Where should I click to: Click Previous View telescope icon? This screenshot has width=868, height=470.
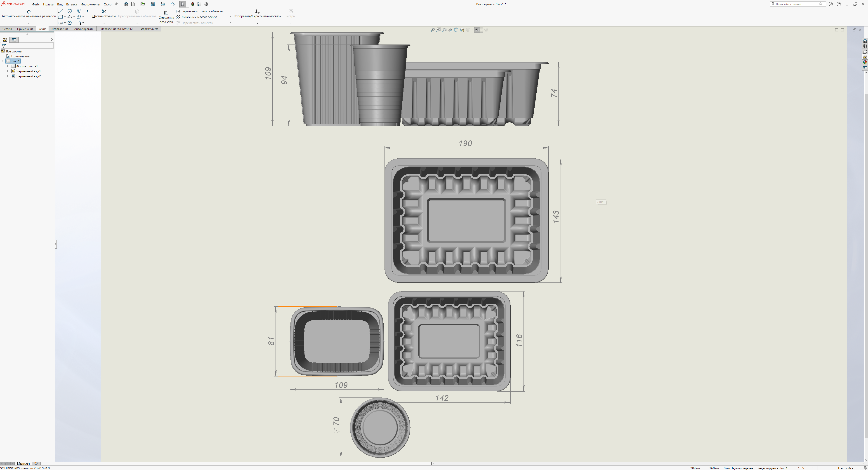[x=450, y=30]
